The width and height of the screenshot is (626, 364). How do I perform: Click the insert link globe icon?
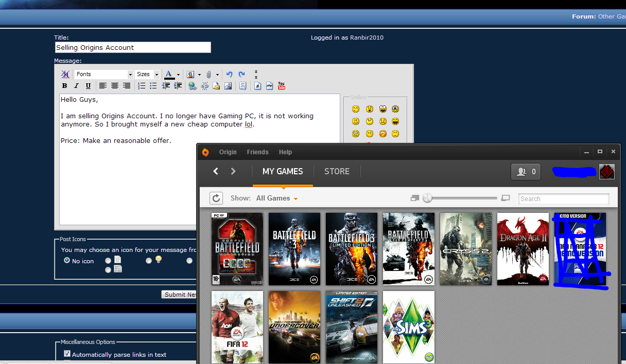coord(193,86)
